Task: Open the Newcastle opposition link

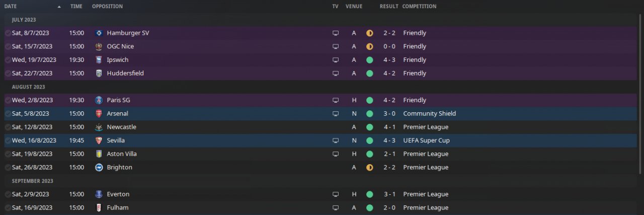Action: (x=121, y=127)
